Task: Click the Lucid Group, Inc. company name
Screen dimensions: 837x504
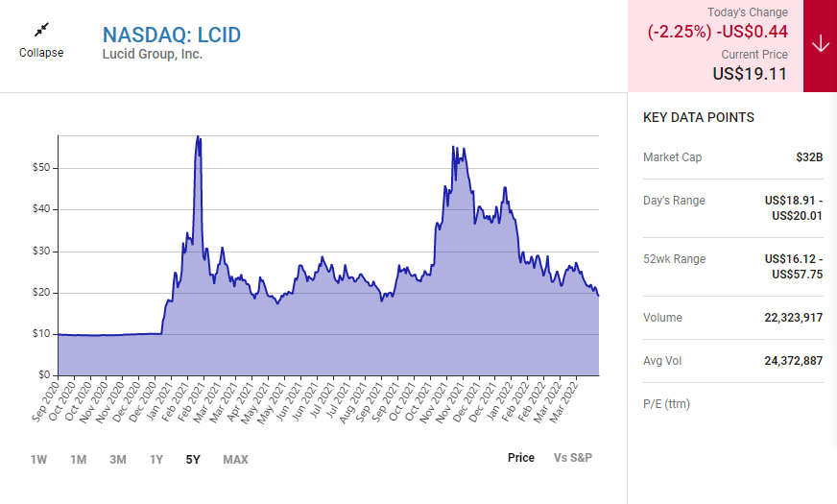Action: click(152, 54)
